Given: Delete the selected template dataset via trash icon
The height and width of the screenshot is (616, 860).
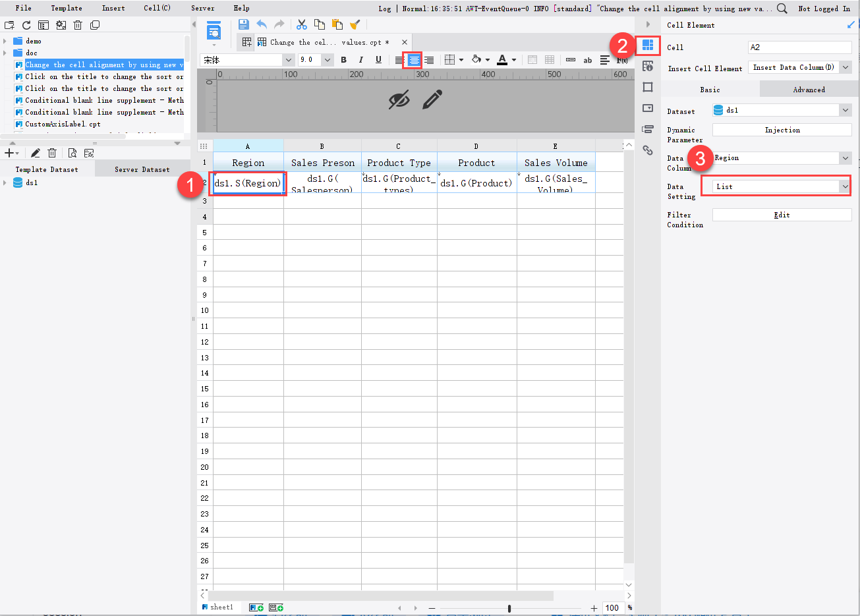Looking at the screenshot, I should pyautogui.click(x=52, y=152).
